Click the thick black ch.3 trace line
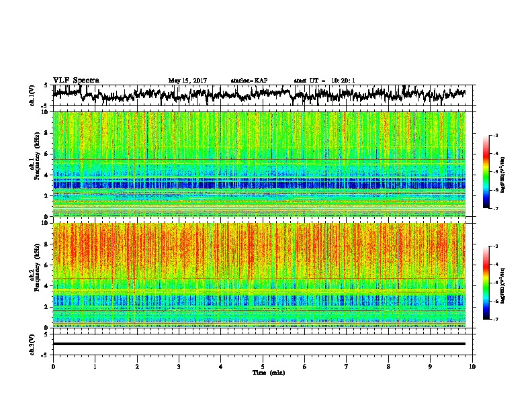This screenshot has height=411, width=532. pyautogui.click(x=259, y=344)
